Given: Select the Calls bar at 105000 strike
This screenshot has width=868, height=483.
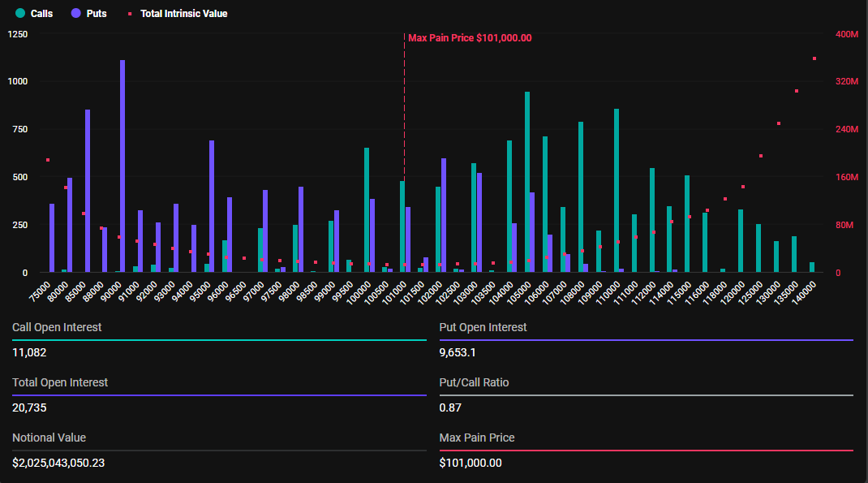Looking at the screenshot, I should coord(527,183).
